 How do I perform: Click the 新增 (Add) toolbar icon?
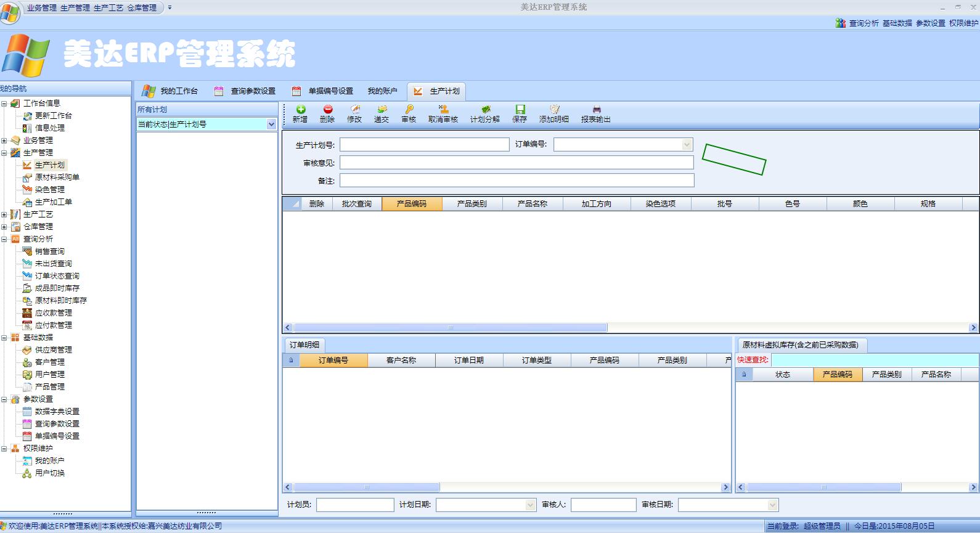[x=300, y=110]
